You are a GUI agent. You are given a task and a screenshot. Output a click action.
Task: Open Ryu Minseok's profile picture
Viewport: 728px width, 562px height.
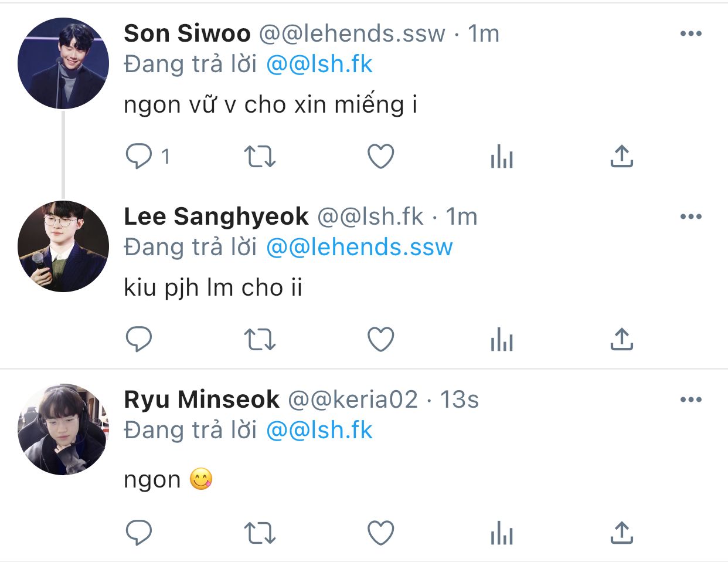click(x=63, y=429)
